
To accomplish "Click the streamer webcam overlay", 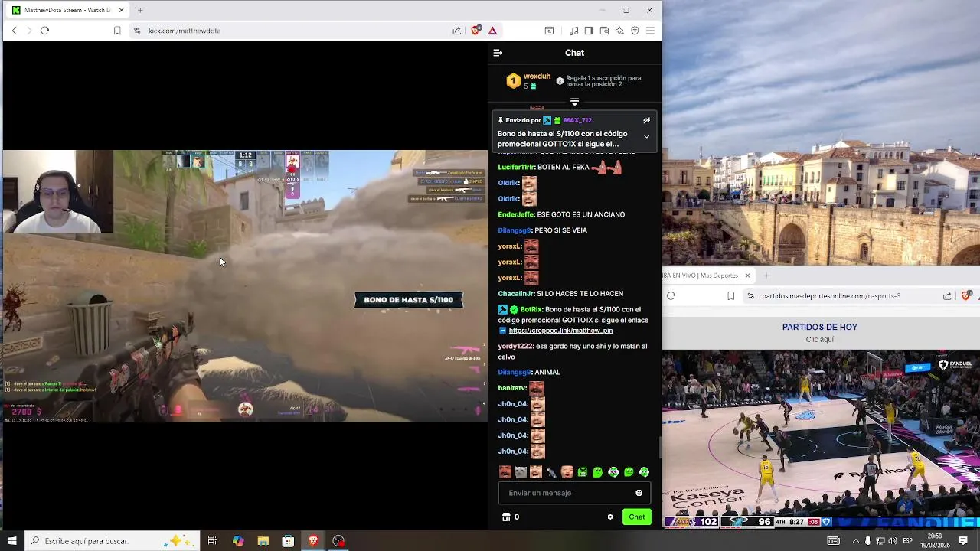I will click(x=58, y=191).
